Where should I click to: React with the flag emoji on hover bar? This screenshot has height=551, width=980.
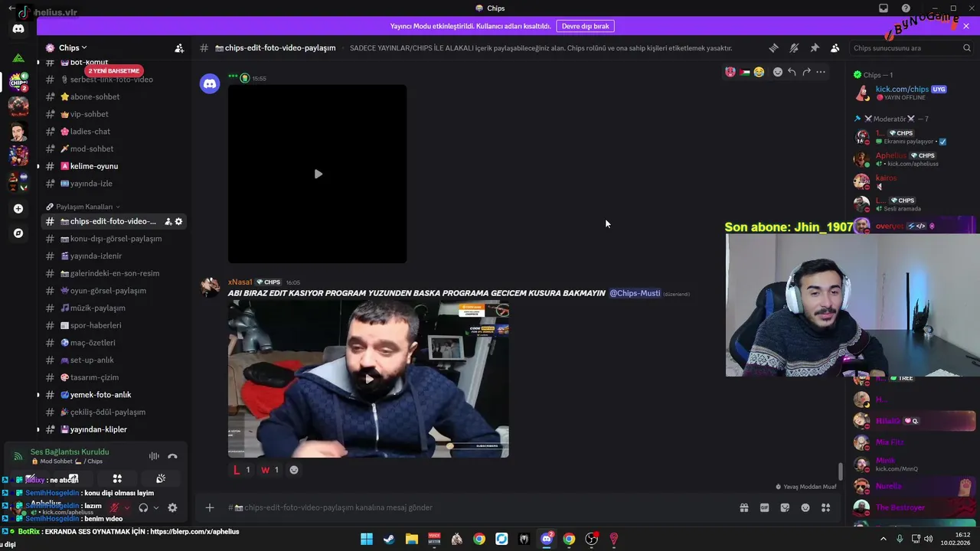tap(744, 72)
